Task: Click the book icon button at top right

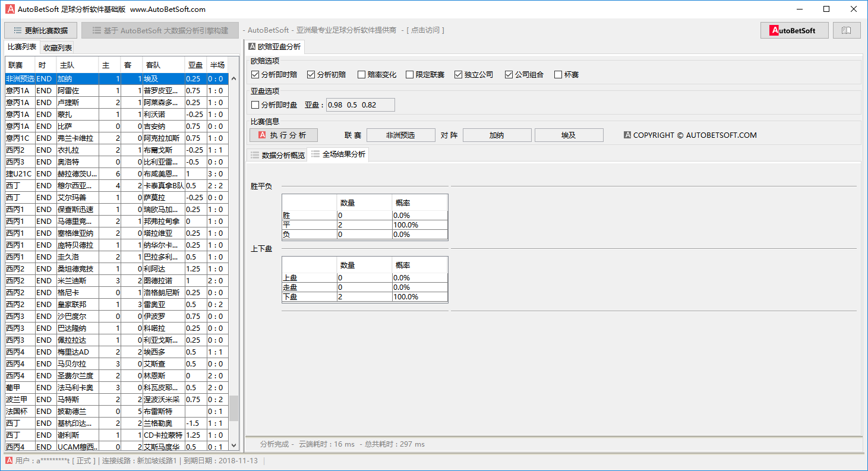Action: (x=847, y=30)
